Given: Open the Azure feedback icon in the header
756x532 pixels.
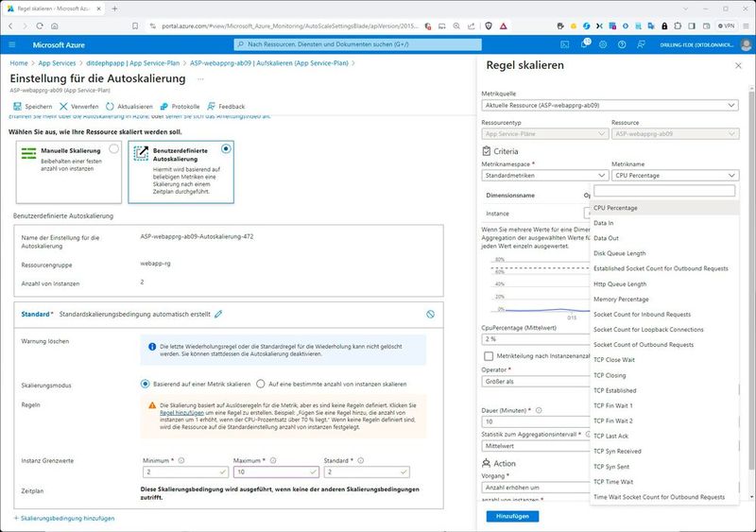Looking at the screenshot, I should (641, 44).
